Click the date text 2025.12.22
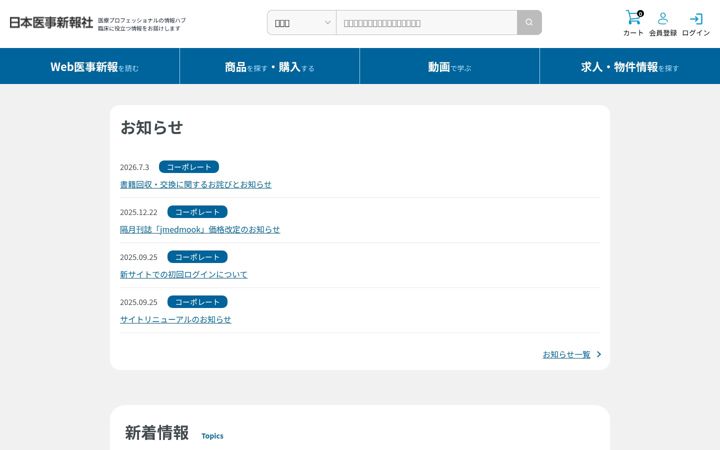The height and width of the screenshot is (450, 720). 139,212
